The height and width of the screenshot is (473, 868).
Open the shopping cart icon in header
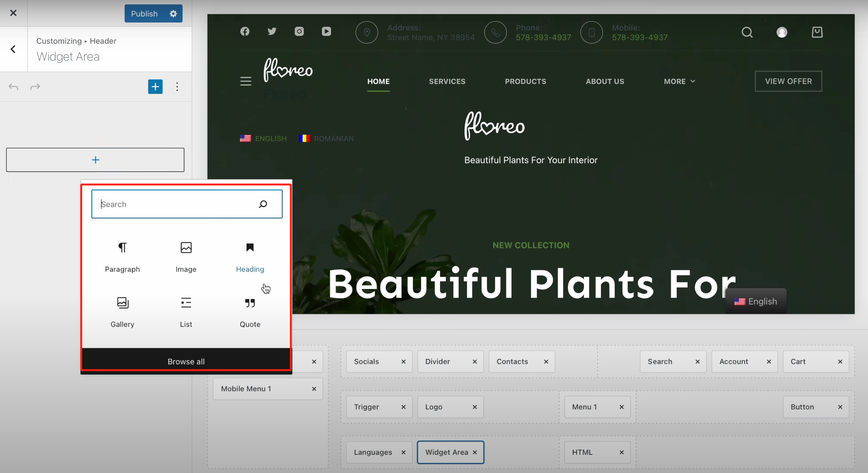tap(817, 32)
